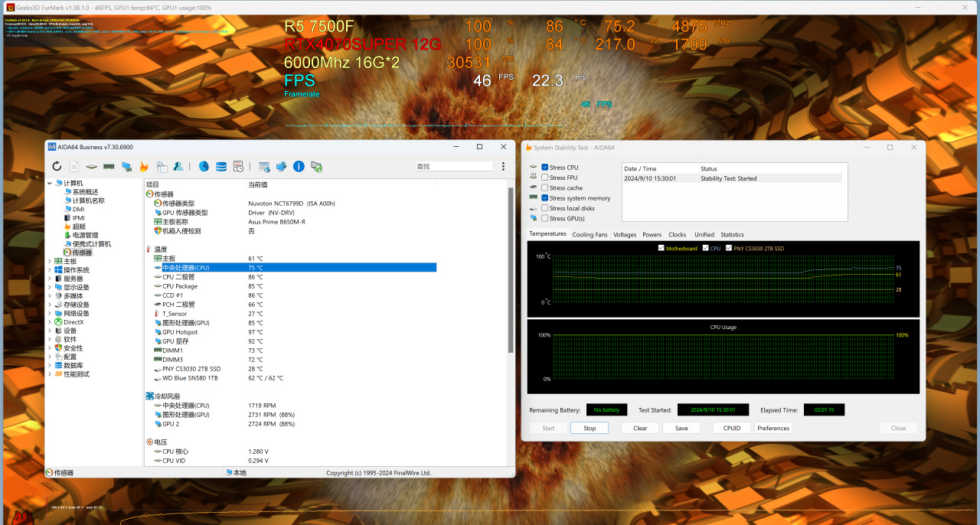Click Stop to end stability test
Image resolution: width=980 pixels, height=525 pixels.
(x=590, y=428)
